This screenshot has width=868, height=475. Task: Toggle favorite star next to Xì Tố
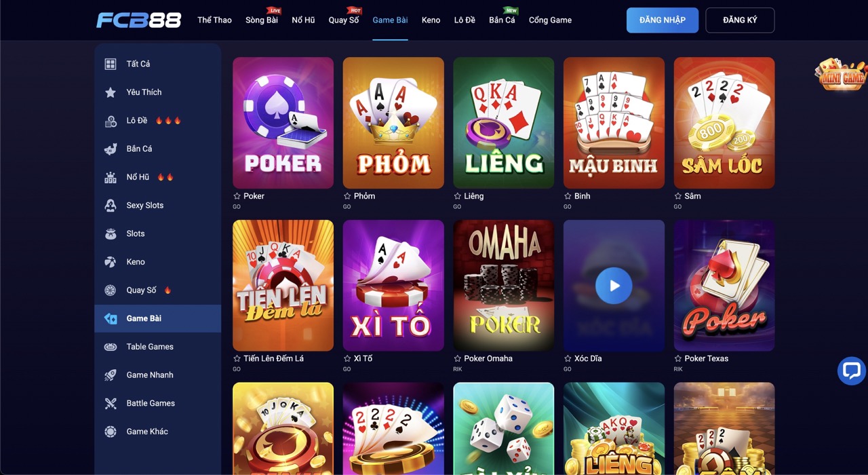[347, 358]
